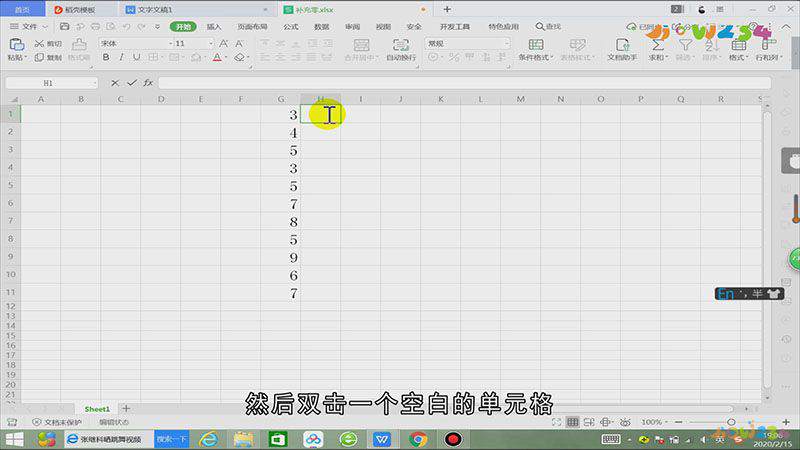Open the zoom percentage 100% dropdown
800x450 pixels.
[654, 422]
